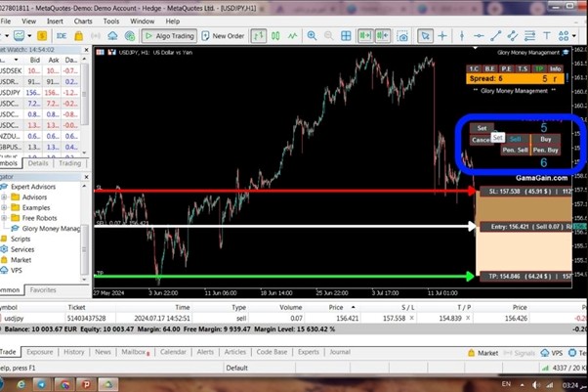Click the grey Signals radio-wave toolbar icon
This screenshot has width=588, height=392.
tap(96, 36)
